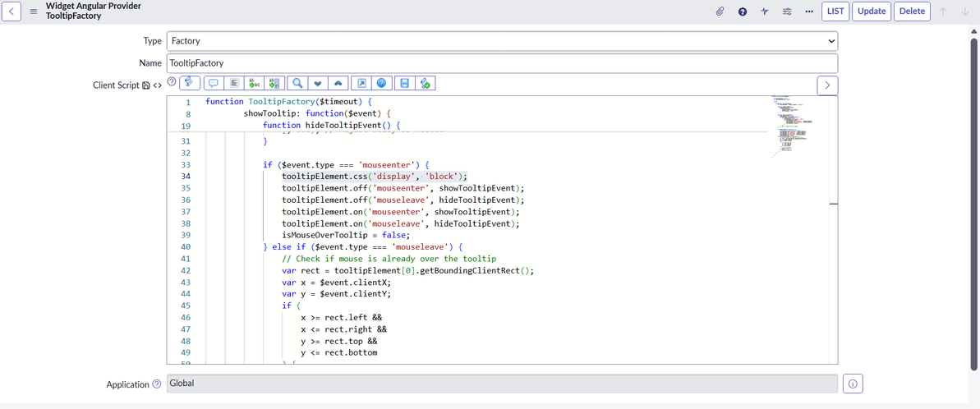Image resolution: width=980 pixels, height=409 pixels.
Task: Open the form context hamburger menu
Action: [34, 11]
